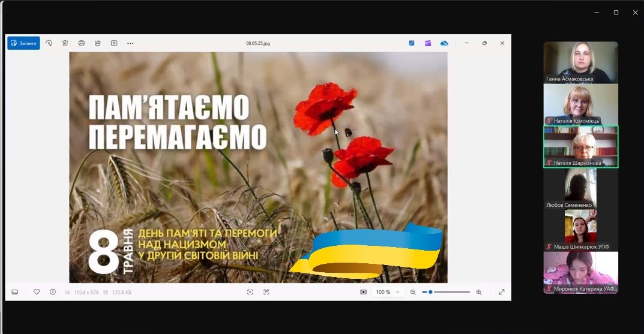Select Ганна Асмаковська's video thumbnail
The height and width of the screenshot is (334, 644).
pos(580,62)
